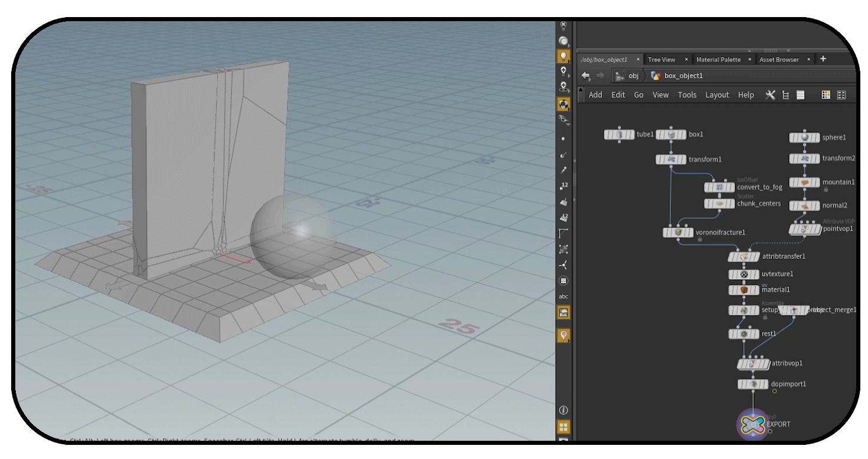
Task: Add a new pane tab with plus button
Action: (x=823, y=59)
